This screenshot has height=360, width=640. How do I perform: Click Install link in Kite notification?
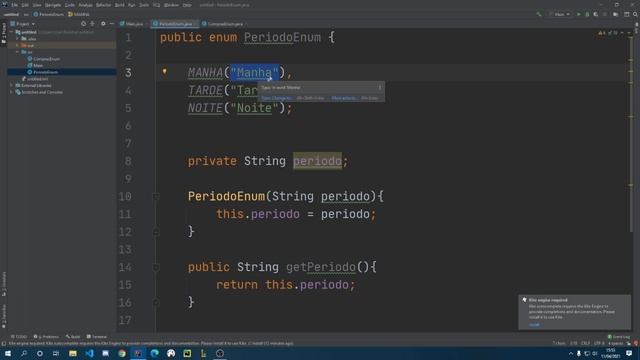534,325
